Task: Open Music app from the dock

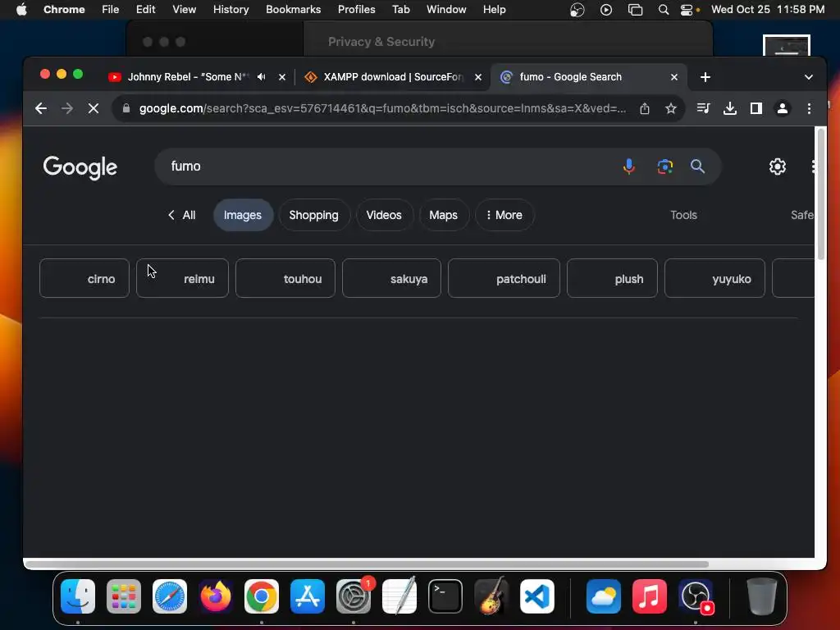Action: 650,596
